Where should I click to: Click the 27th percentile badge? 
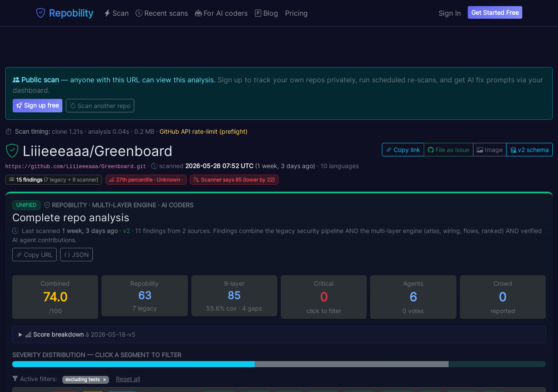point(146,179)
